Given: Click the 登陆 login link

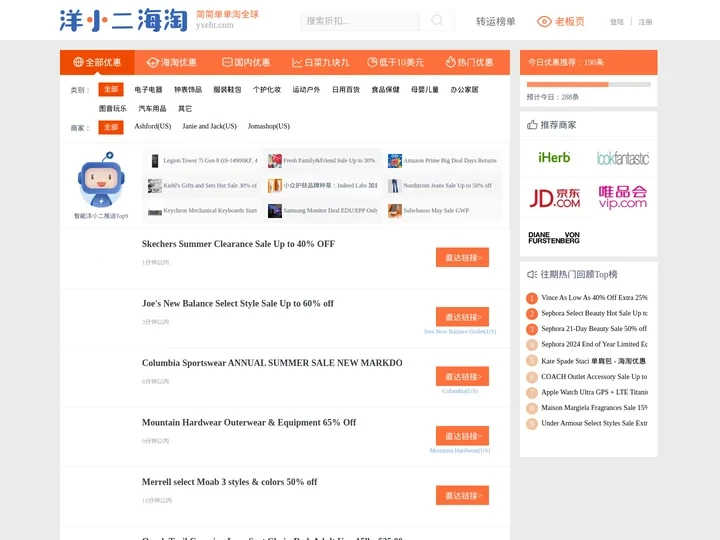Looking at the screenshot, I should tap(617, 22).
